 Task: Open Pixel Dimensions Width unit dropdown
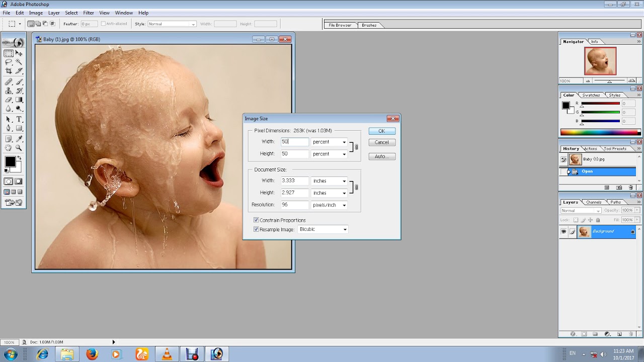click(344, 142)
